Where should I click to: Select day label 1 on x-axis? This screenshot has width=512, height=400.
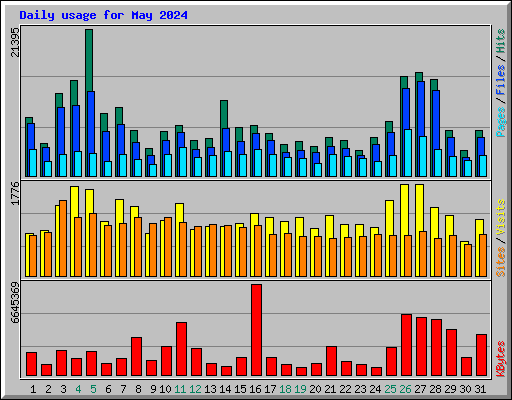tap(33, 389)
